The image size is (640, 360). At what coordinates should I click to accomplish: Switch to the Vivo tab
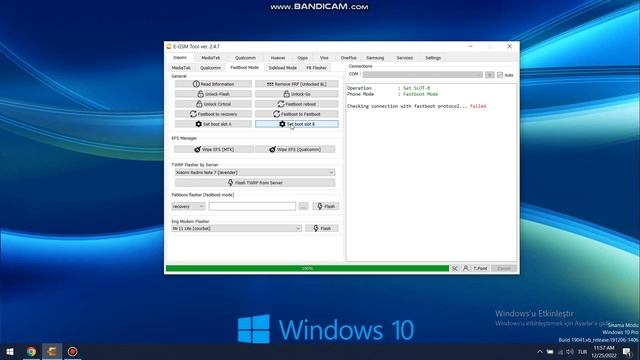click(x=324, y=58)
